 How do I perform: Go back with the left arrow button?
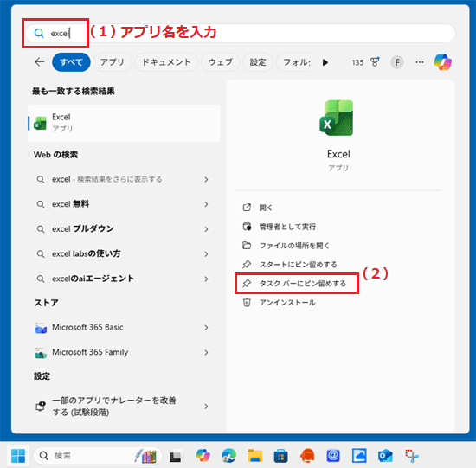pos(40,62)
